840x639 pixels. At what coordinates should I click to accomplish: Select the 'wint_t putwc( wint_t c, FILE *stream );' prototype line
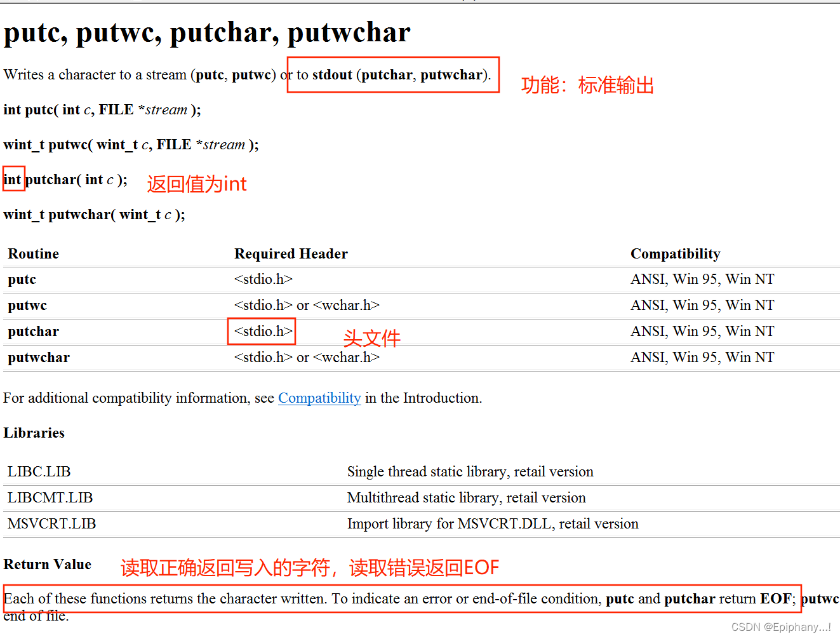coord(131,145)
